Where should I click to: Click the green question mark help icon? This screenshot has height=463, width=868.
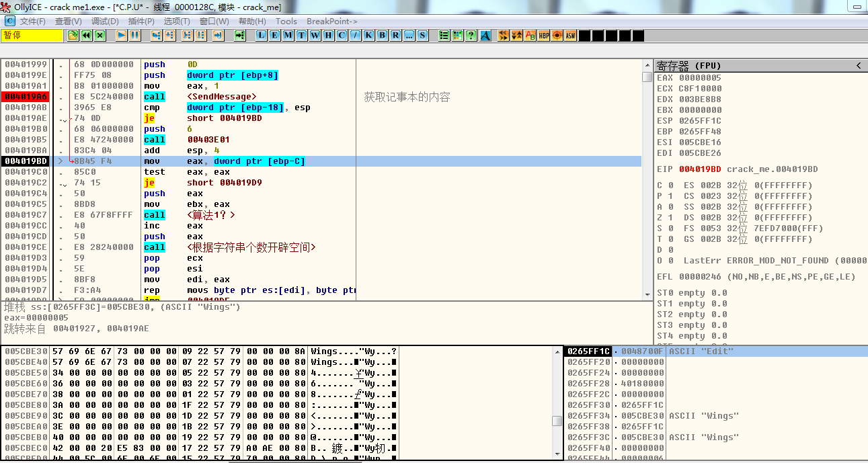coord(471,35)
